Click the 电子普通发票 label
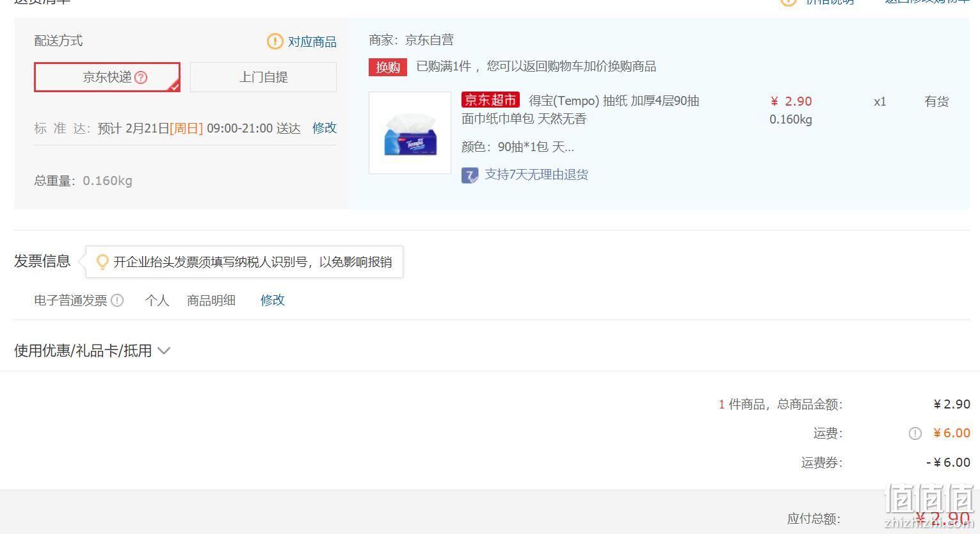This screenshot has width=980, height=534. point(70,300)
